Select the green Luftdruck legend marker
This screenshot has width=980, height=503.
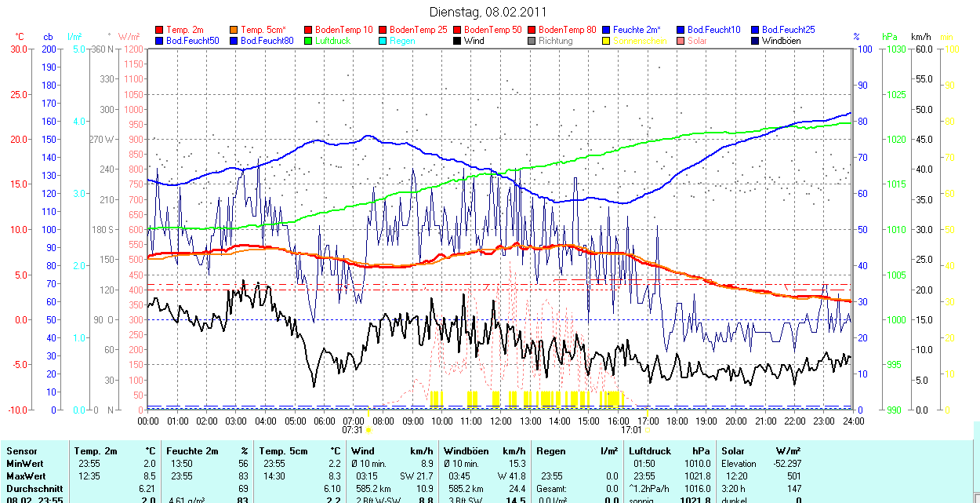[x=309, y=41]
